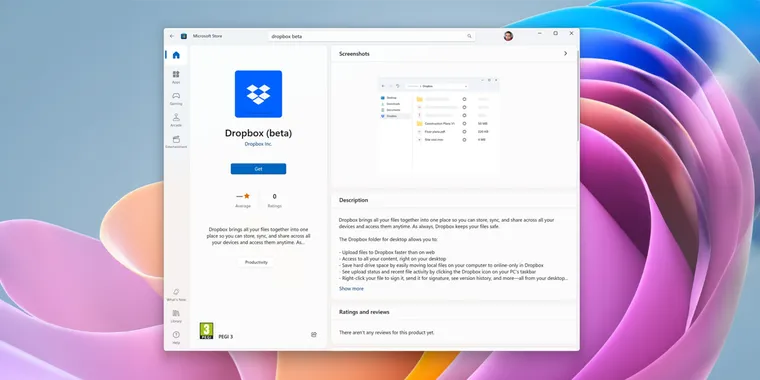
Task: Click the page vertical scrollbar
Action: click(x=578, y=97)
